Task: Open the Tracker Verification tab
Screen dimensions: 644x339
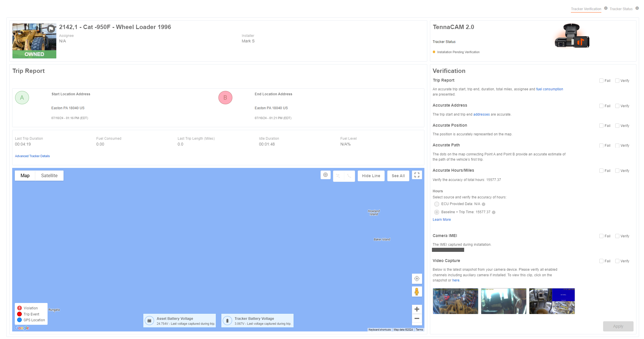Action: [586, 9]
